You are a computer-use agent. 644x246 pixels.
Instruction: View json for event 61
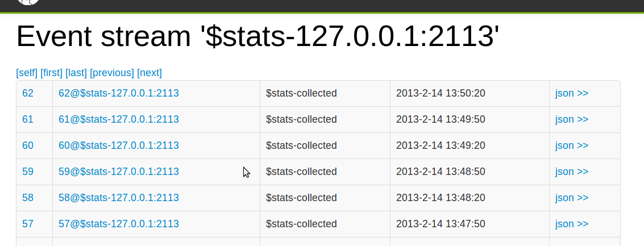(572, 119)
